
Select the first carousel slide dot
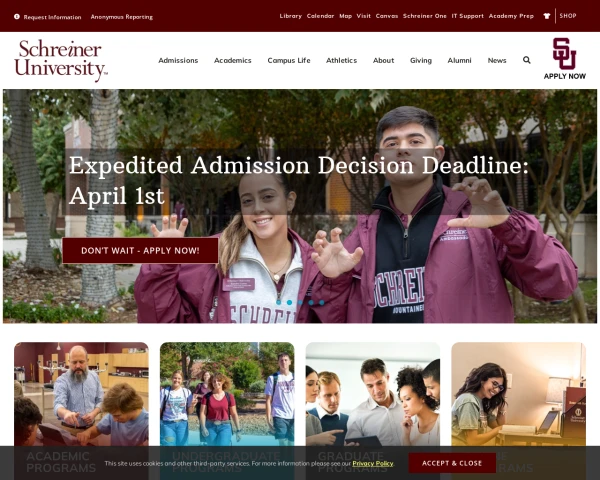(x=279, y=302)
